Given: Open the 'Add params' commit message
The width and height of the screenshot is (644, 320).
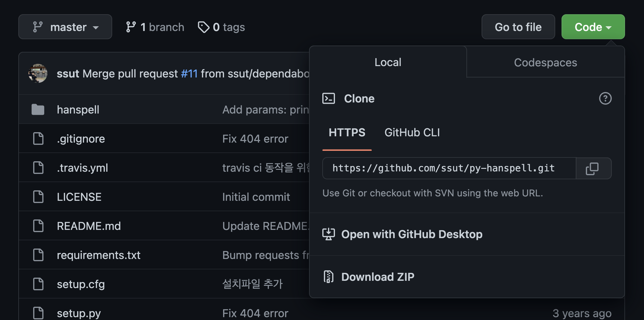Looking at the screenshot, I should (266, 110).
